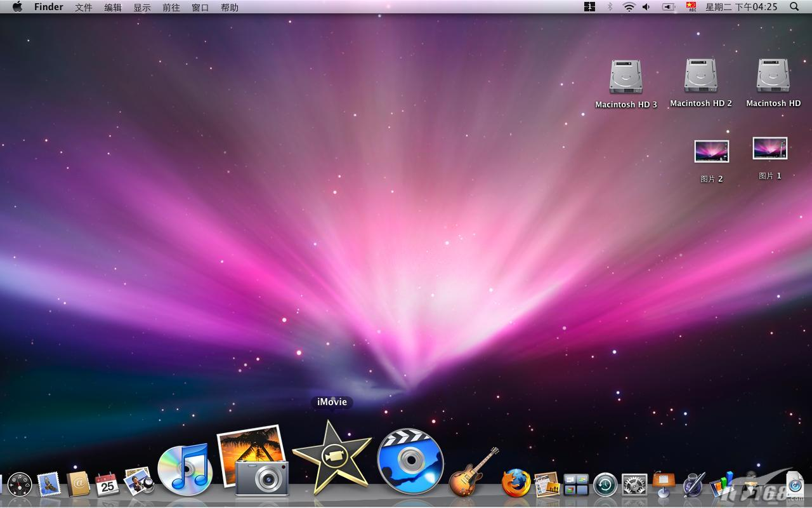
Task: Click the Spotlight search magnifier
Action: 794,7
